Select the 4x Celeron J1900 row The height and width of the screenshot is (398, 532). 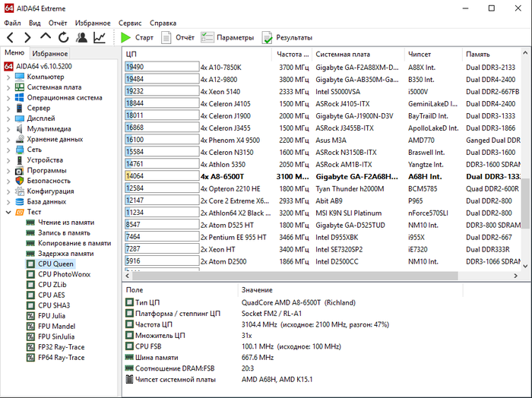click(322, 115)
